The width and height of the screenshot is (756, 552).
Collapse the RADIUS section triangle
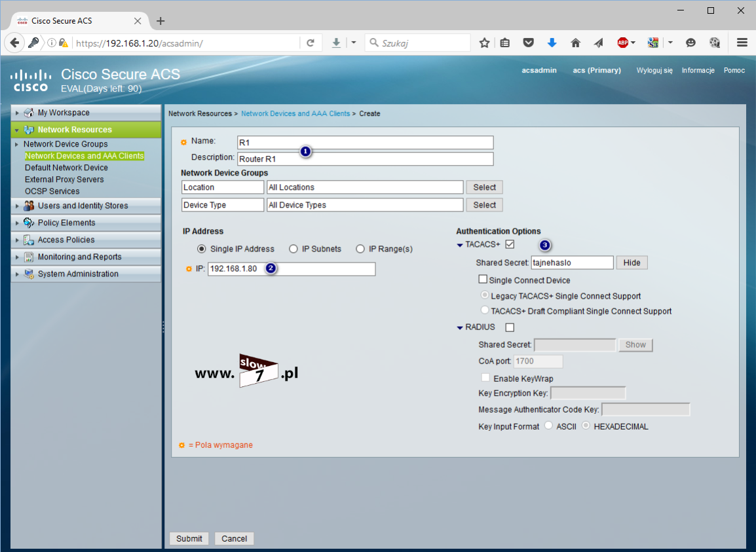point(459,328)
